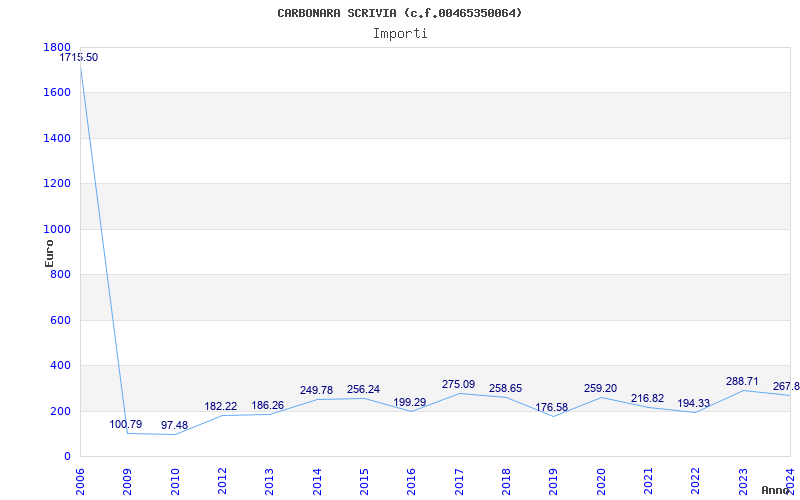
Task: Click the 600 y-axis tick label
Action: 60,320
